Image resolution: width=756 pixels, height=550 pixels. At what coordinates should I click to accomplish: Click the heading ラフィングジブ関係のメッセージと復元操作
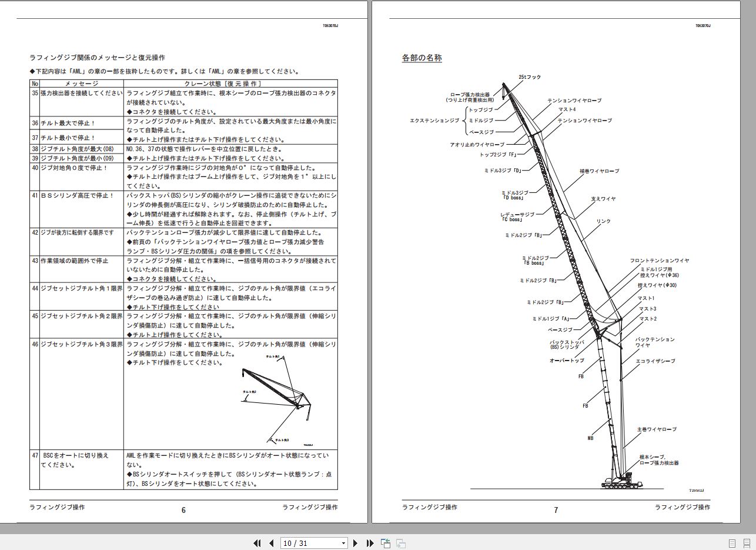point(97,58)
